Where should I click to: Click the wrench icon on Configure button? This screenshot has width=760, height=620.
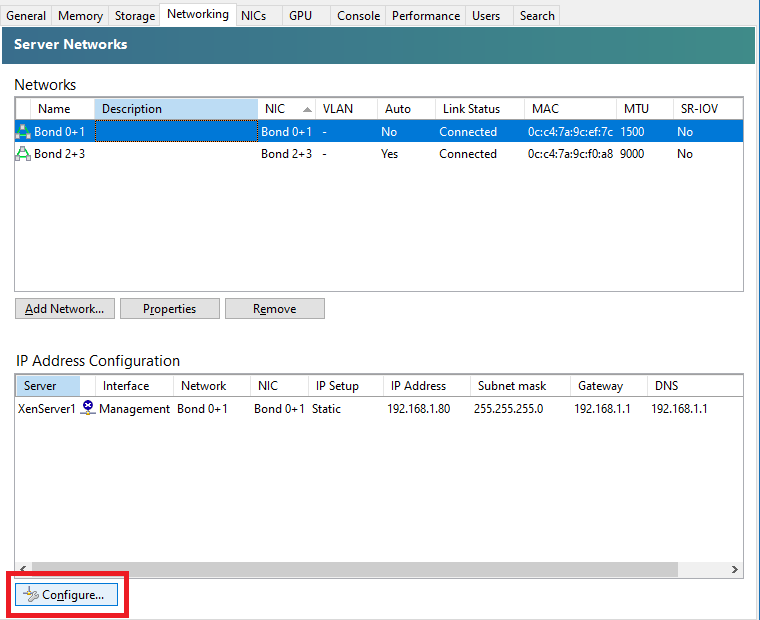pos(31,595)
